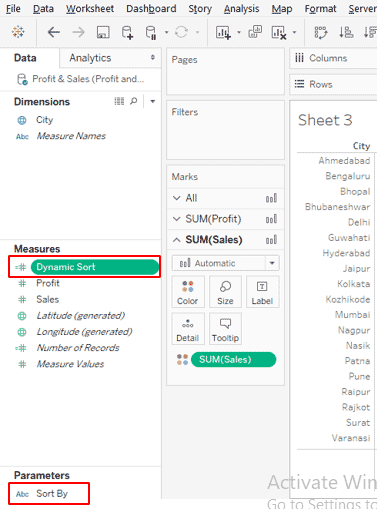The width and height of the screenshot is (377, 509).
Task: Open the Dimensions pane dropdown menu arrow
Action: coord(153,101)
